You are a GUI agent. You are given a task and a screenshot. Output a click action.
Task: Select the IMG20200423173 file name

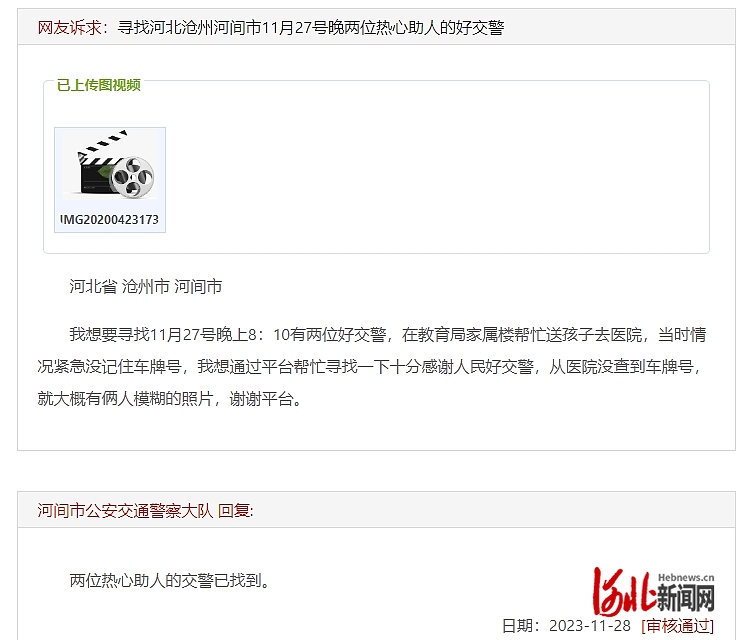click(x=110, y=220)
